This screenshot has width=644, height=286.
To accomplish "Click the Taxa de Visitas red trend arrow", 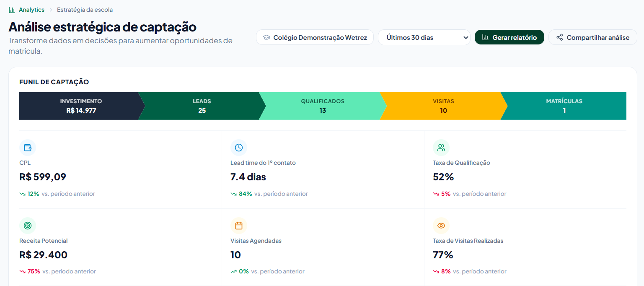I will (436, 271).
